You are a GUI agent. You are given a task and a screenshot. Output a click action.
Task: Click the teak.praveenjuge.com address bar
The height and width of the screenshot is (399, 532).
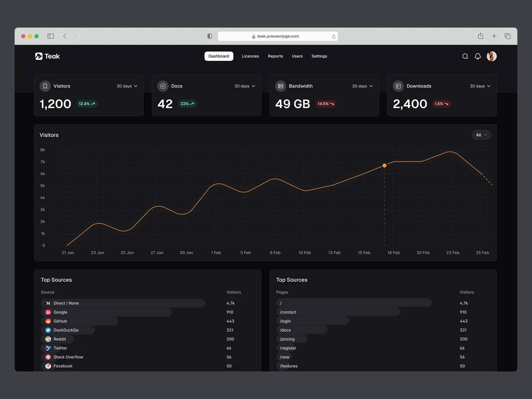pyautogui.click(x=278, y=36)
